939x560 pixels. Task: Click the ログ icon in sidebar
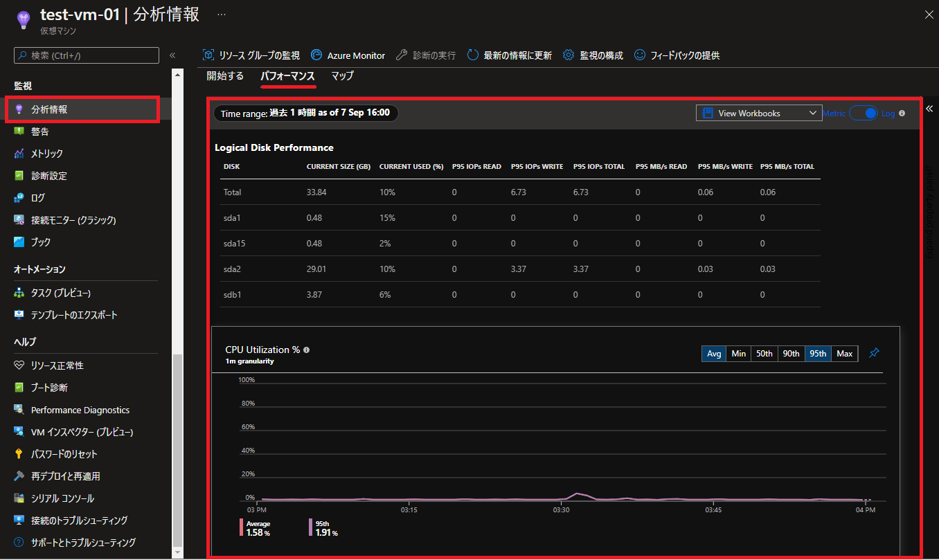tap(19, 198)
